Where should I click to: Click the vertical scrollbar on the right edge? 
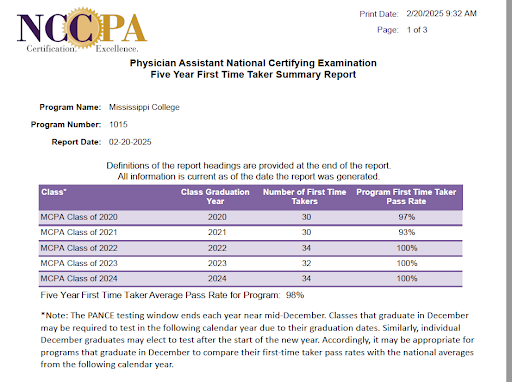[509, 191]
